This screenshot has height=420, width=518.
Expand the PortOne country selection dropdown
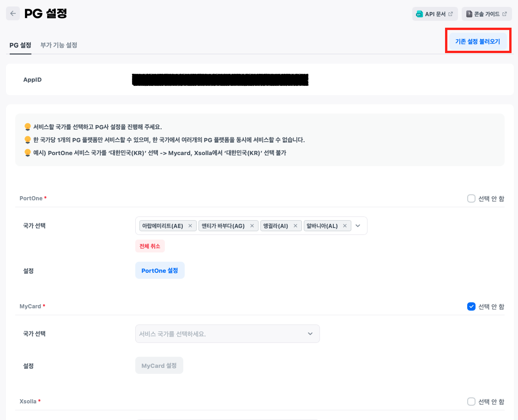(x=358, y=226)
